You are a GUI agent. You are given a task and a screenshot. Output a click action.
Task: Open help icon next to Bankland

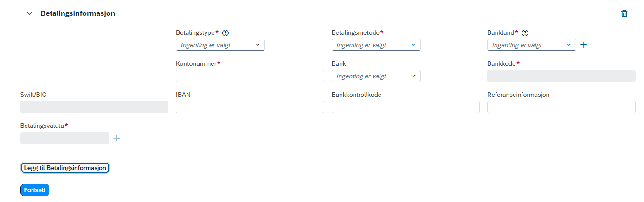[525, 33]
